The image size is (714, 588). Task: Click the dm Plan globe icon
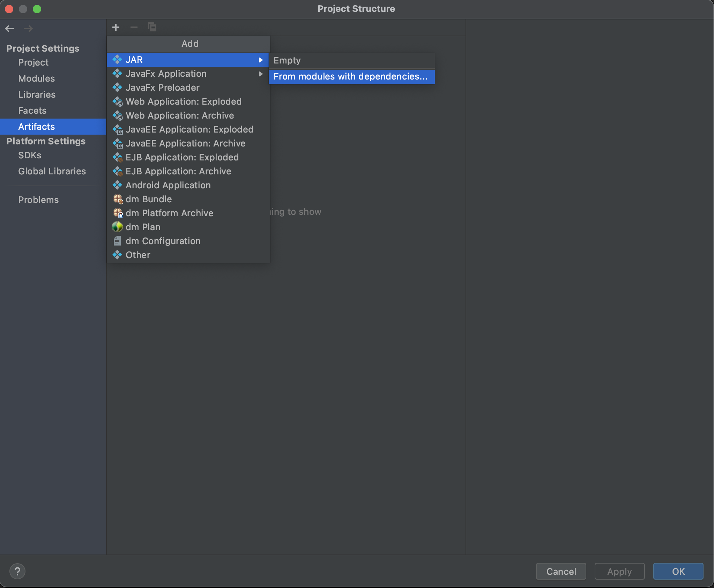pos(117,227)
